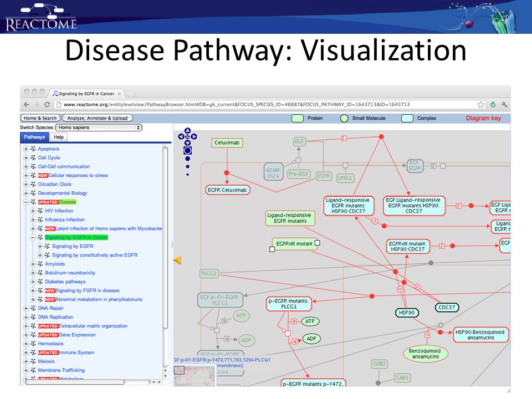Click the green extension icon beside the star
Screen dimensions: 532x399
click(x=493, y=105)
